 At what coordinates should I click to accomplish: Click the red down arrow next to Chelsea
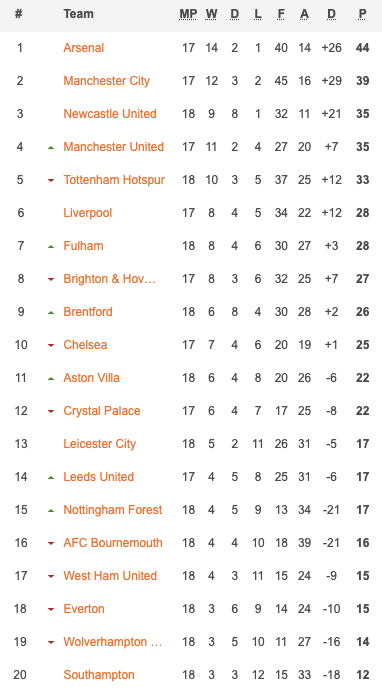click(x=51, y=345)
